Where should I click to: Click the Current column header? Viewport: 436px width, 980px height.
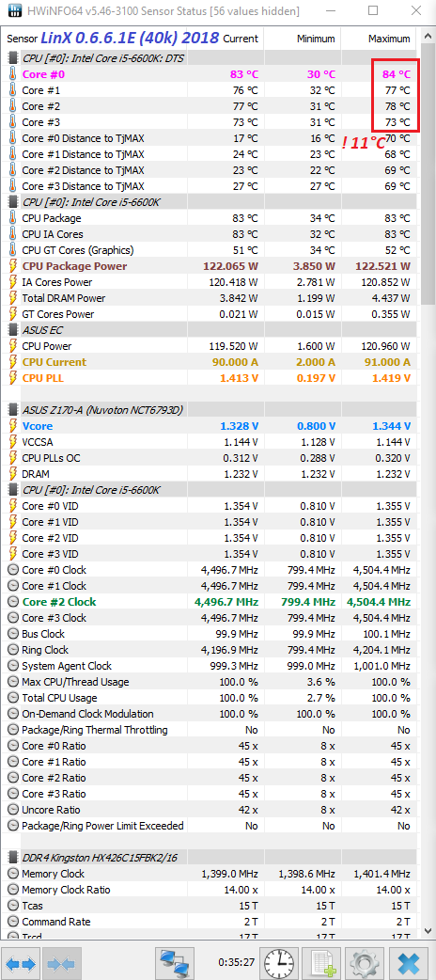coord(241,39)
